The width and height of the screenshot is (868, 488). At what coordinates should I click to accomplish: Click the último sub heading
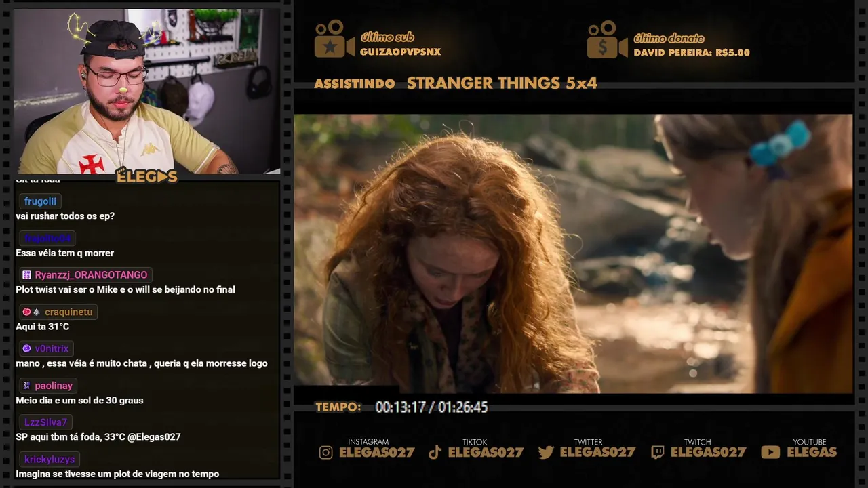tap(387, 37)
